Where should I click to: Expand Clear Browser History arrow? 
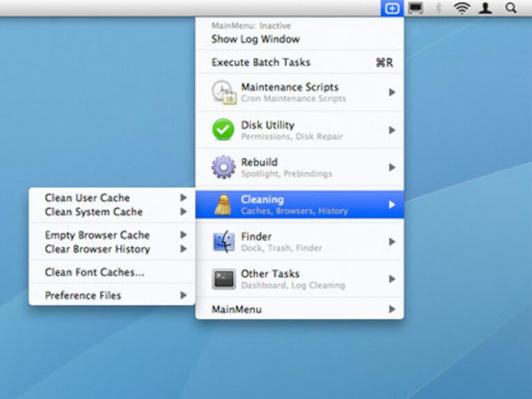(x=183, y=249)
